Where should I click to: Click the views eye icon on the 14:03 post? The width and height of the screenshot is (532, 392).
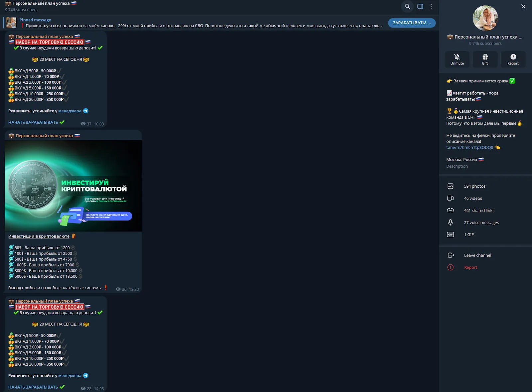point(83,388)
